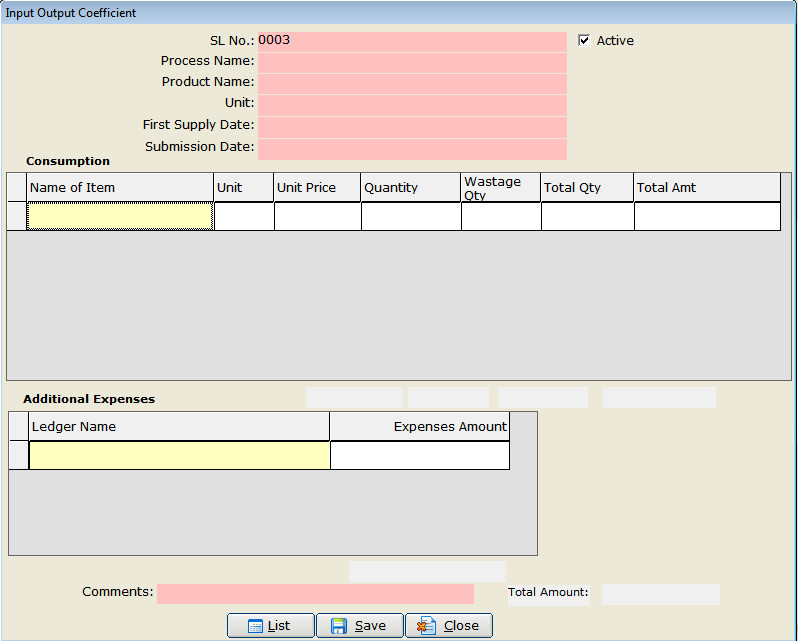This screenshot has width=798, height=641.
Task: Click the List button's calendar icon
Action: click(x=255, y=626)
